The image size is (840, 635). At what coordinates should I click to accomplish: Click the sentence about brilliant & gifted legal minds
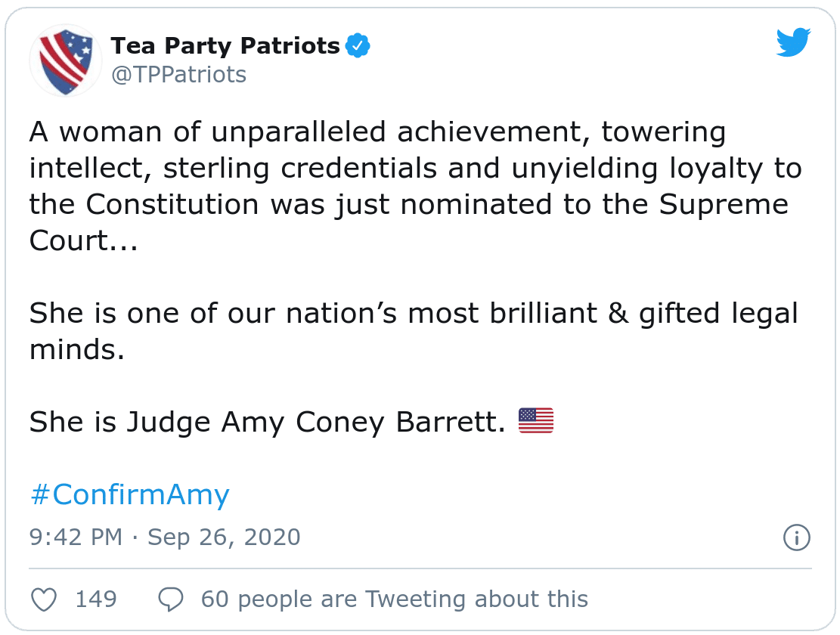tap(414, 331)
